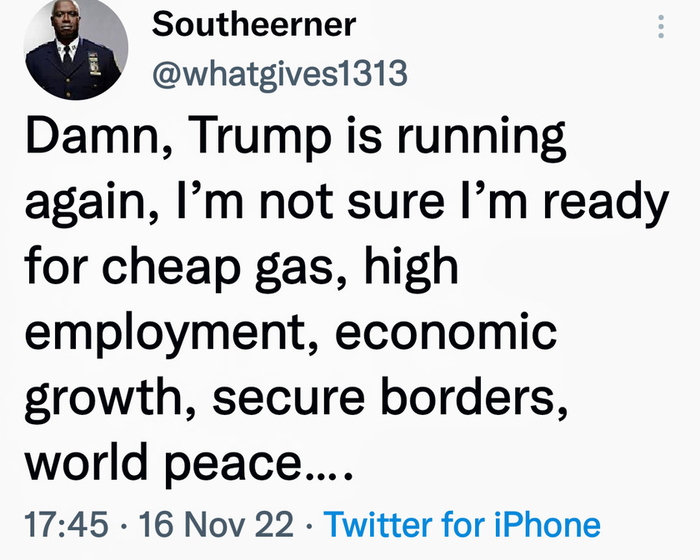Open the three-dot more options menu

tap(660, 28)
